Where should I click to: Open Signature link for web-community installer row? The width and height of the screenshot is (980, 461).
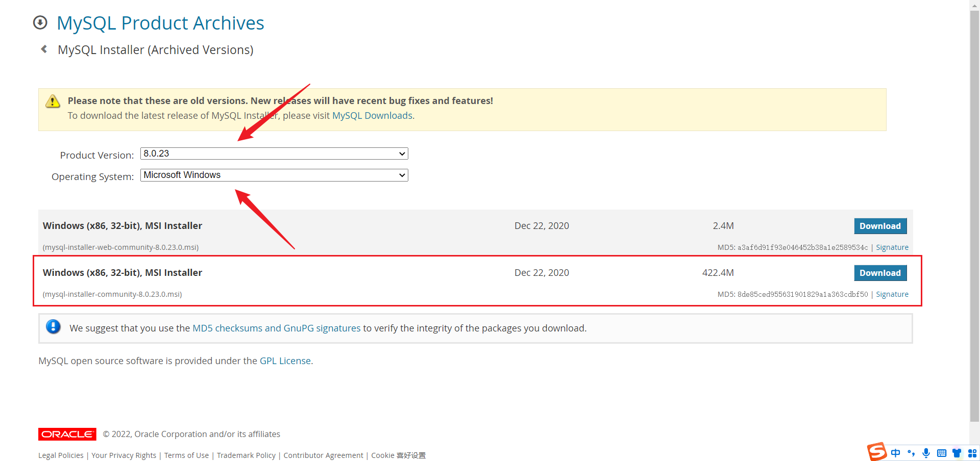(x=892, y=247)
